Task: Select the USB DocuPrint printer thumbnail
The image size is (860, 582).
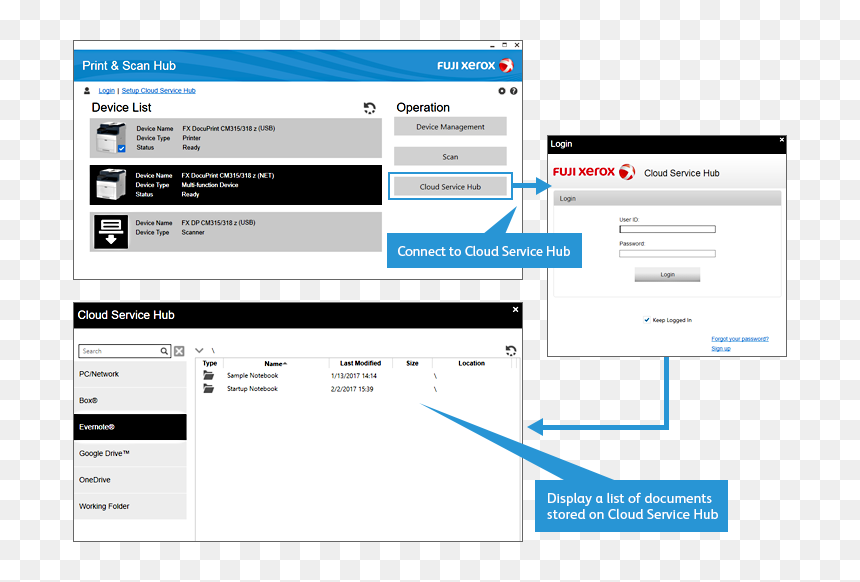Action: pos(110,138)
